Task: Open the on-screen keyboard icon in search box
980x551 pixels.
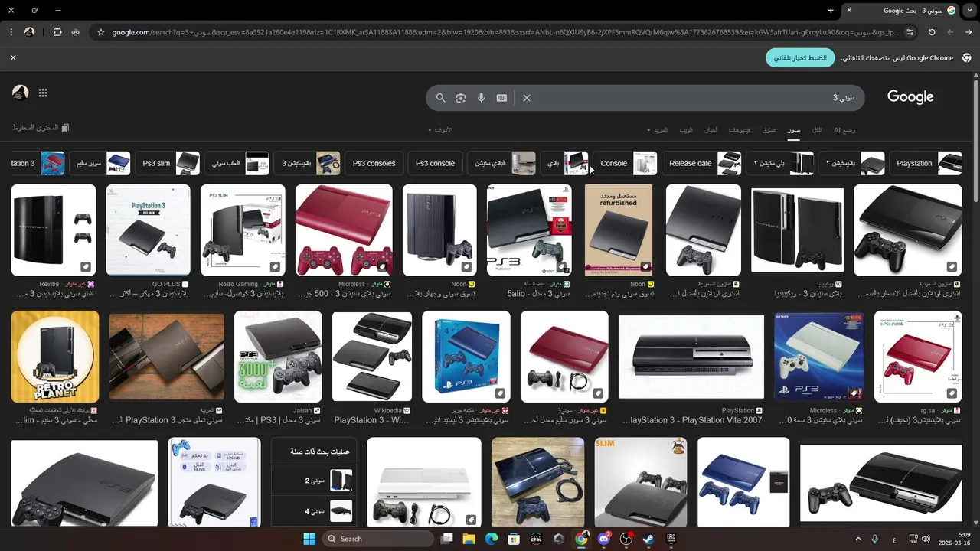Action: click(x=502, y=98)
